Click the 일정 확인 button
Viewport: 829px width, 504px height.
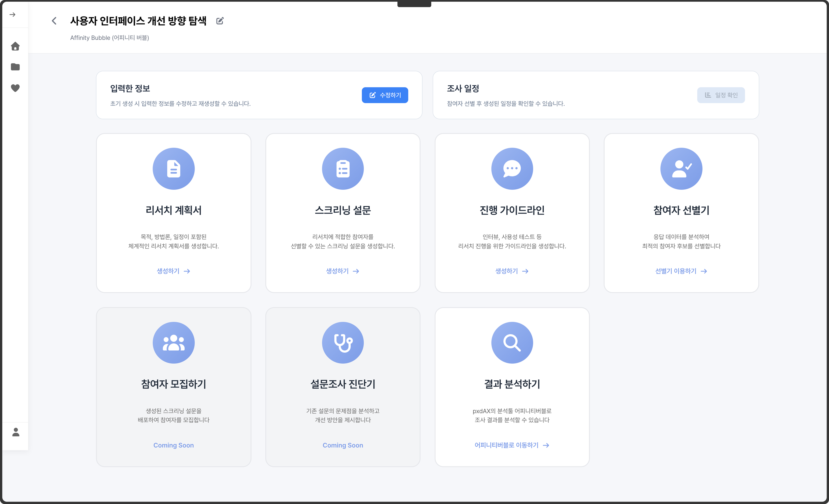pos(721,95)
